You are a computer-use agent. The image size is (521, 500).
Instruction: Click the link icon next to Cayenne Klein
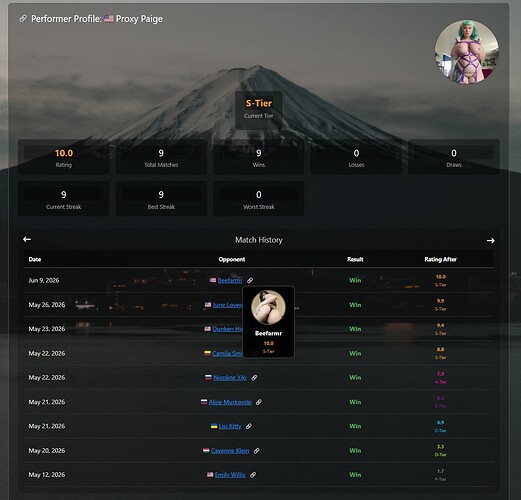tap(256, 451)
